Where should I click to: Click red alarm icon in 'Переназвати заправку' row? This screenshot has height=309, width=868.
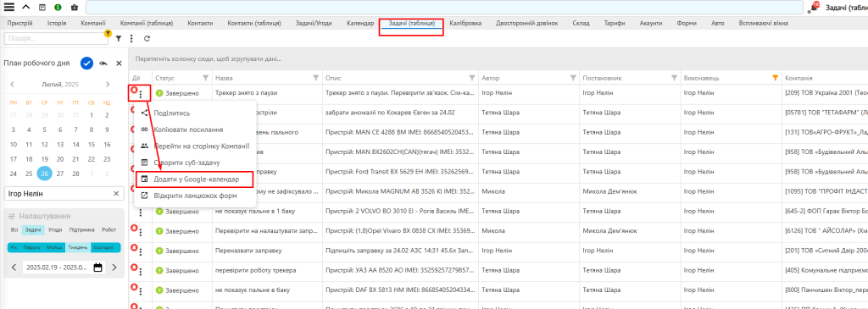coord(133,248)
